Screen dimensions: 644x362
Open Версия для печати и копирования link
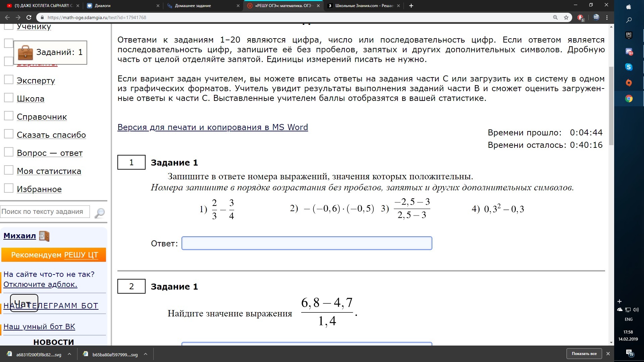click(x=213, y=127)
